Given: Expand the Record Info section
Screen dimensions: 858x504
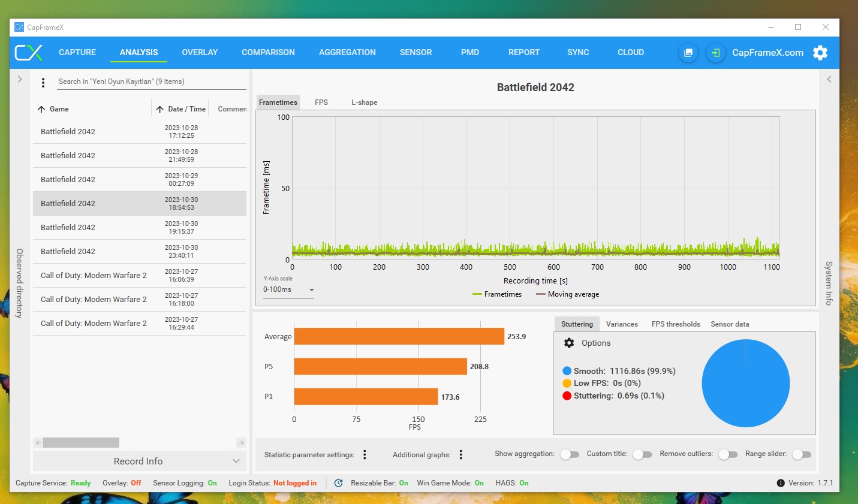Looking at the screenshot, I should pyautogui.click(x=139, y=461).
